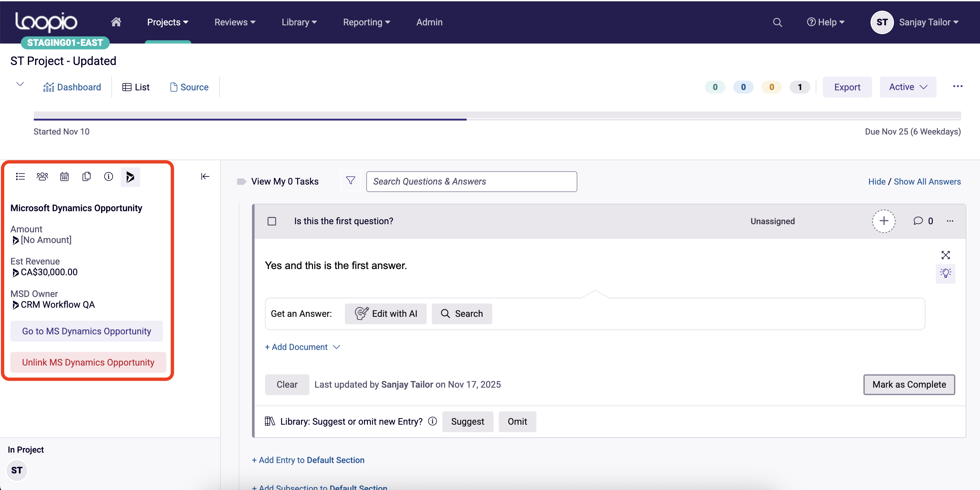Click the project progress bar
The width and height of the screenshot is (980, 490).
[x=495, y=118]
